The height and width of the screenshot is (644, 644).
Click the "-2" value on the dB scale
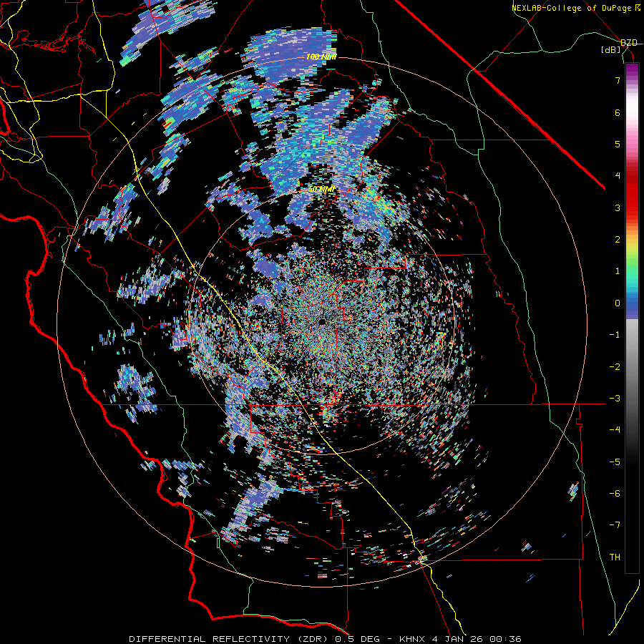(x=615, y=367)
